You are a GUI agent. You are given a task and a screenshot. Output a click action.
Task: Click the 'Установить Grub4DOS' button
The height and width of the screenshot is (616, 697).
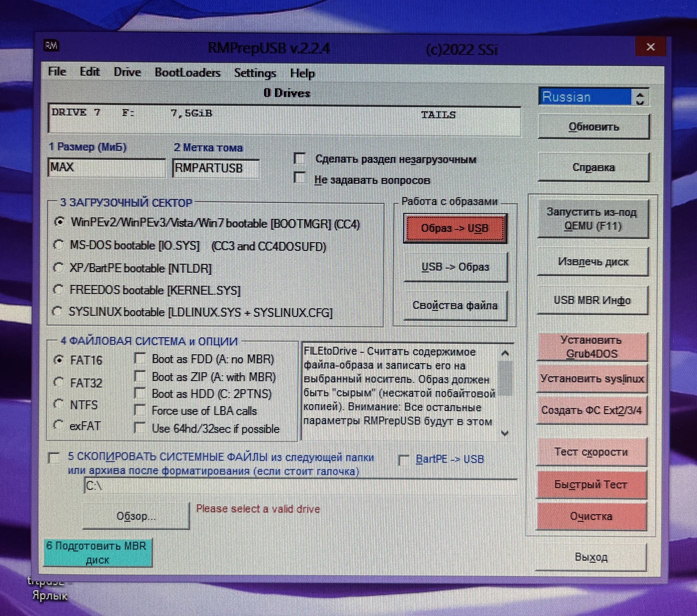pyautogui.click(x=592, y=346)
